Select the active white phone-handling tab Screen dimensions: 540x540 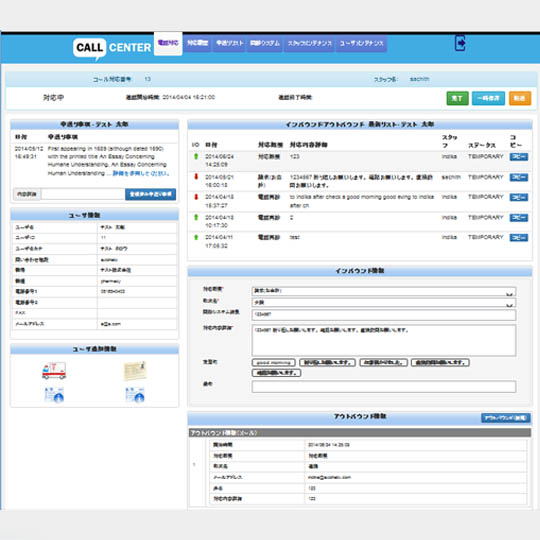[168, 43]
